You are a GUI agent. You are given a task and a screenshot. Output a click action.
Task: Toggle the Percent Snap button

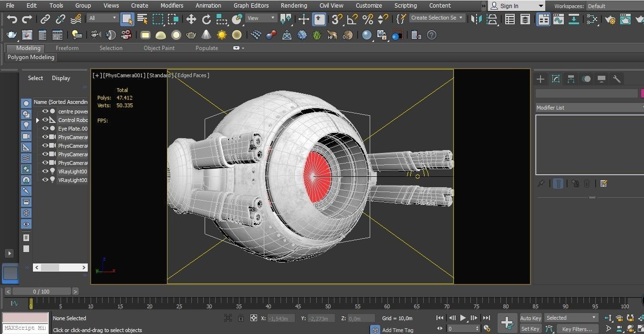point(367,19)
